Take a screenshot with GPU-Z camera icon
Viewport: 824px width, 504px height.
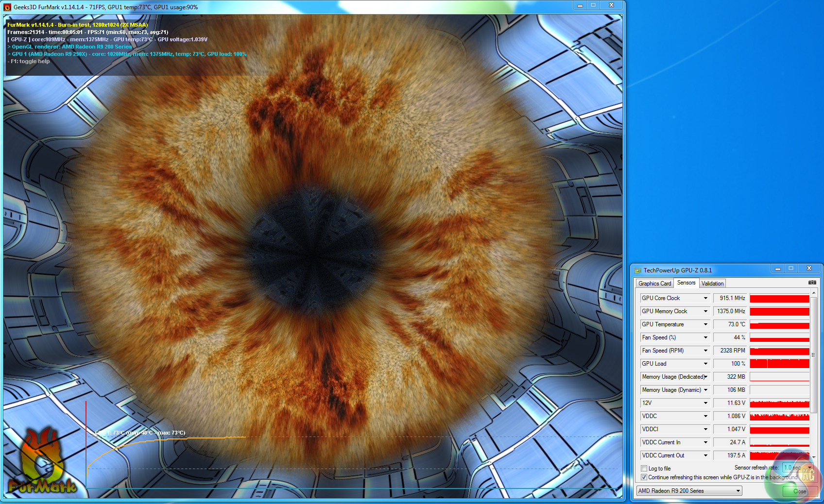(812, 283)
